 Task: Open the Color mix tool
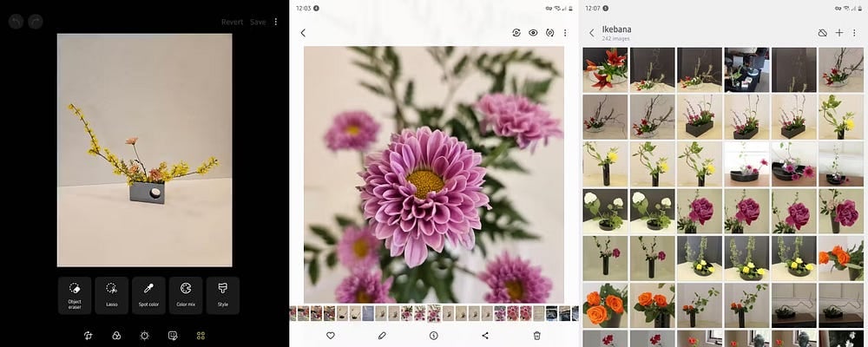coord(186,295)
